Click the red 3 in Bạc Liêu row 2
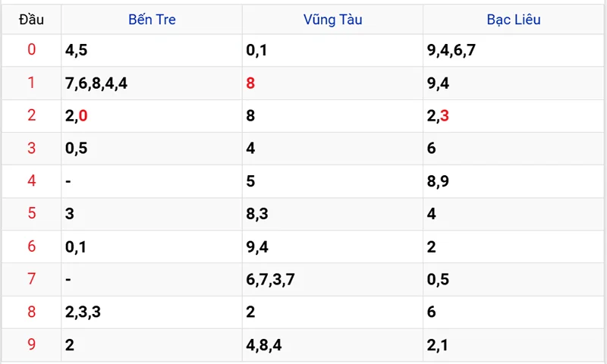This screenshot has height=364, width=607. click(445, 116)
